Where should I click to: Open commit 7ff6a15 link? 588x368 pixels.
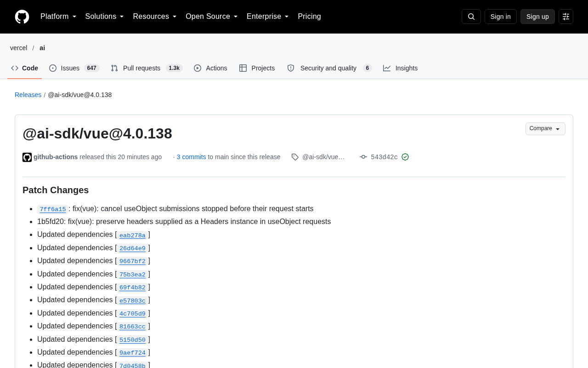(53, 209)
